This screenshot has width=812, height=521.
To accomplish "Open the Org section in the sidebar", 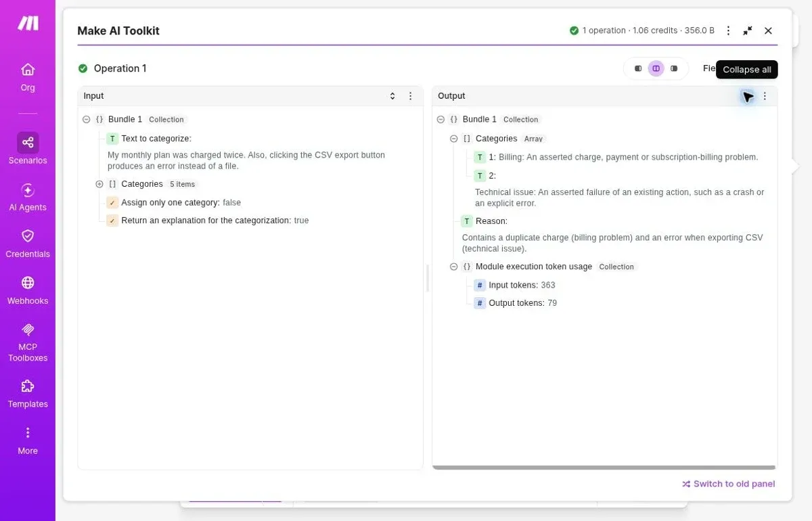I will tap(28, 77).
